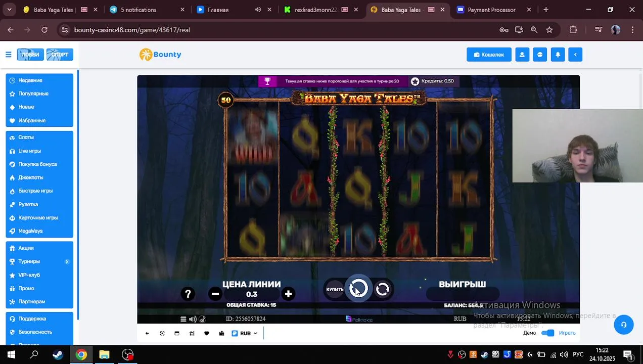Image resolution: width=643 pixels, height=364 pixels.
Task: Open the browser tab search dropdown
Action: click(9, 10)
